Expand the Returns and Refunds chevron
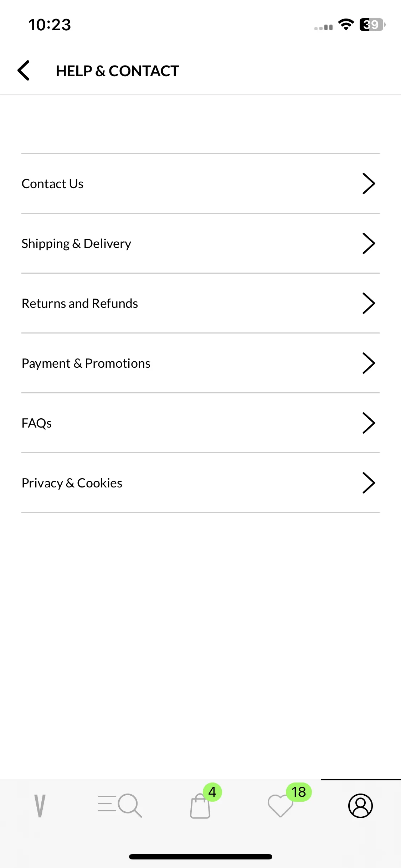This screenshot has height=868, width=401. point(369,303)
